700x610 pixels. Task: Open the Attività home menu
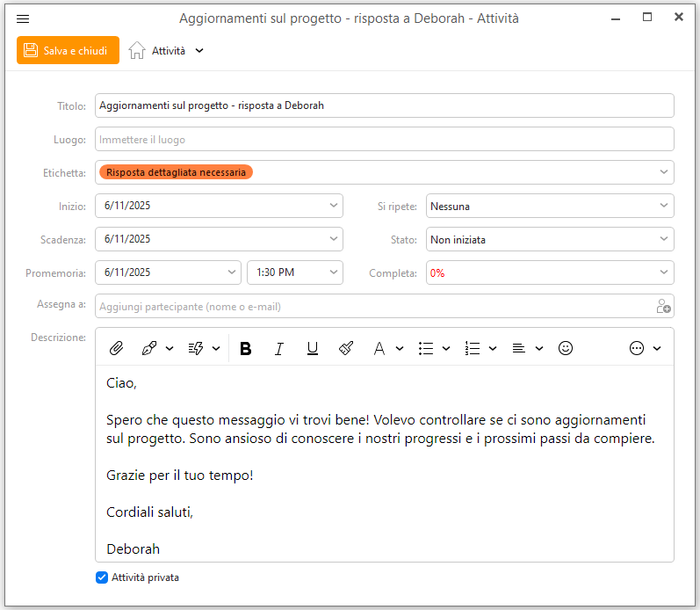point(166,50)
